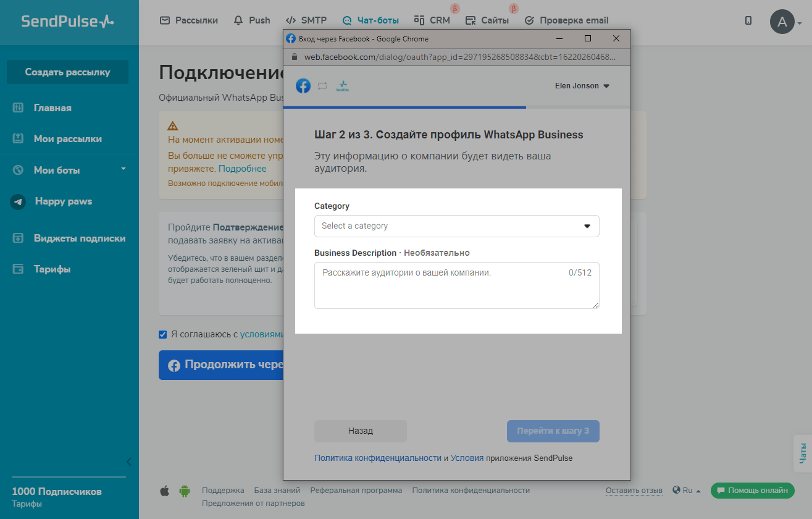Click the lock icon in address bar

(293, 57)
